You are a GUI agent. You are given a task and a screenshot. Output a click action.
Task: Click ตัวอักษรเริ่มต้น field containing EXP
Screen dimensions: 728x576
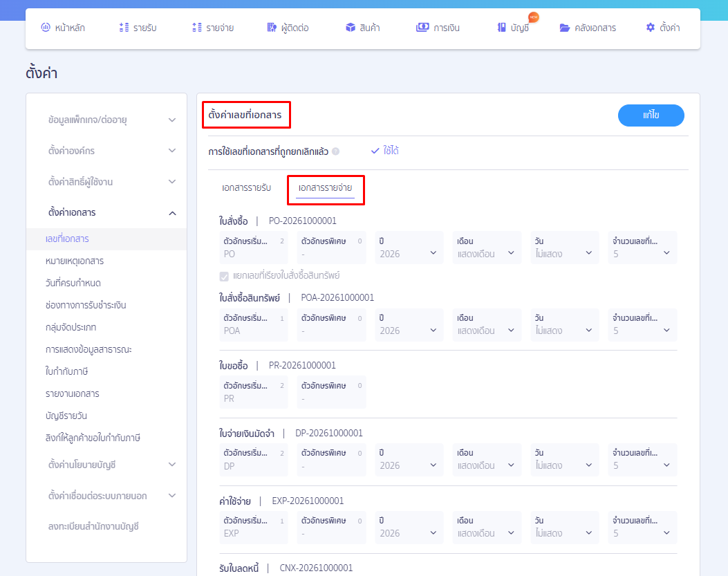pos(254,527)
